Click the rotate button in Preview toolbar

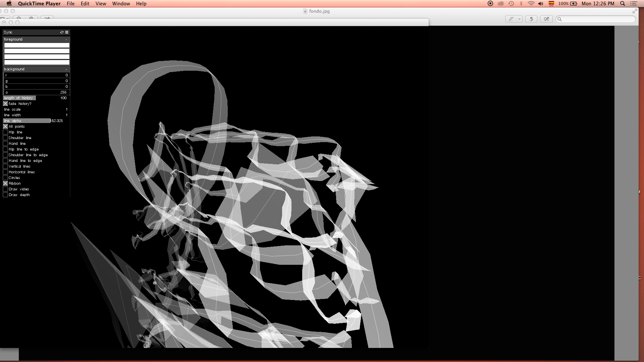coord(531,19)
